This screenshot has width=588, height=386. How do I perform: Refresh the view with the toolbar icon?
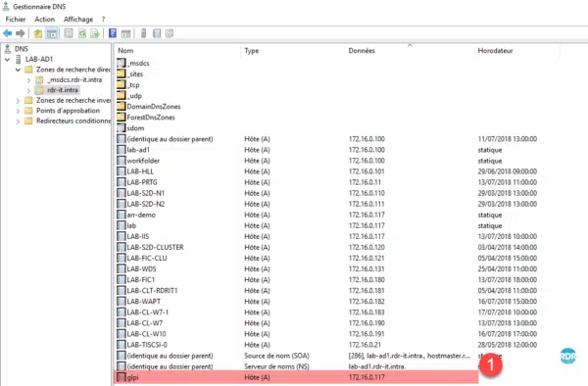[82, 33]
